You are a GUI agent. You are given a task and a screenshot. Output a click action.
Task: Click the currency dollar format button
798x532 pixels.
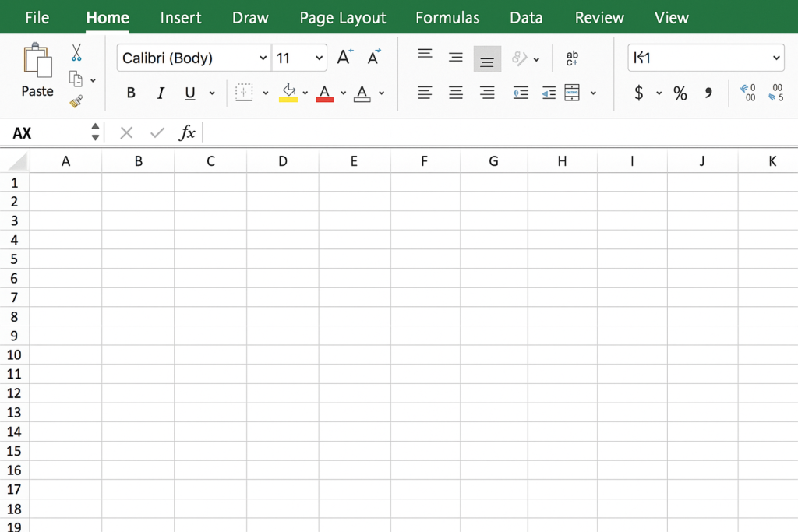click(639, 93)
